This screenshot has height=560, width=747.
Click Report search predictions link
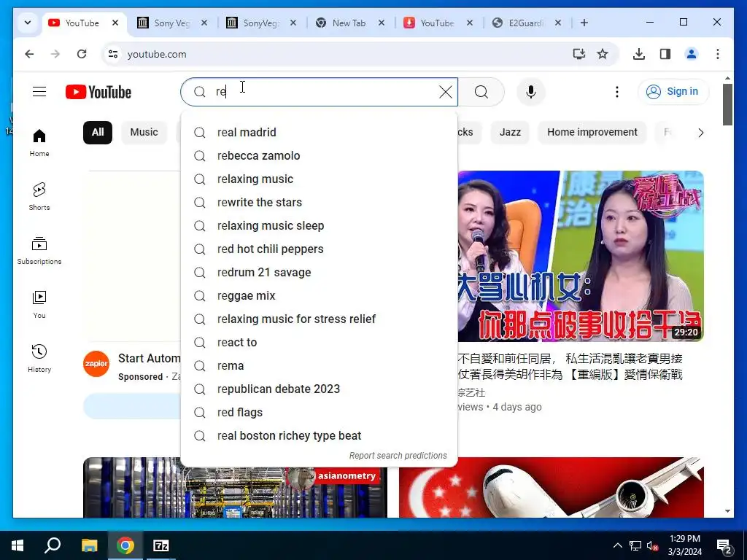(398, 455)
